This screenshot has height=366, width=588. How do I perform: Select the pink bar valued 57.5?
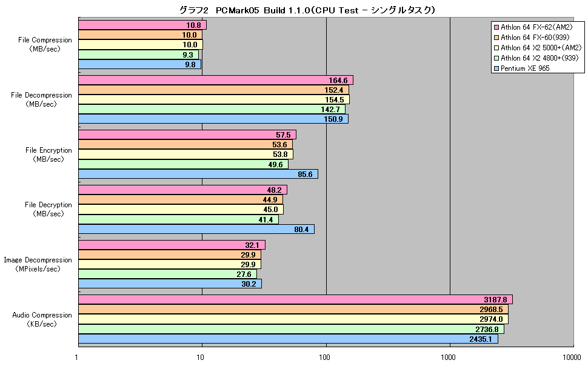(187, 135)
